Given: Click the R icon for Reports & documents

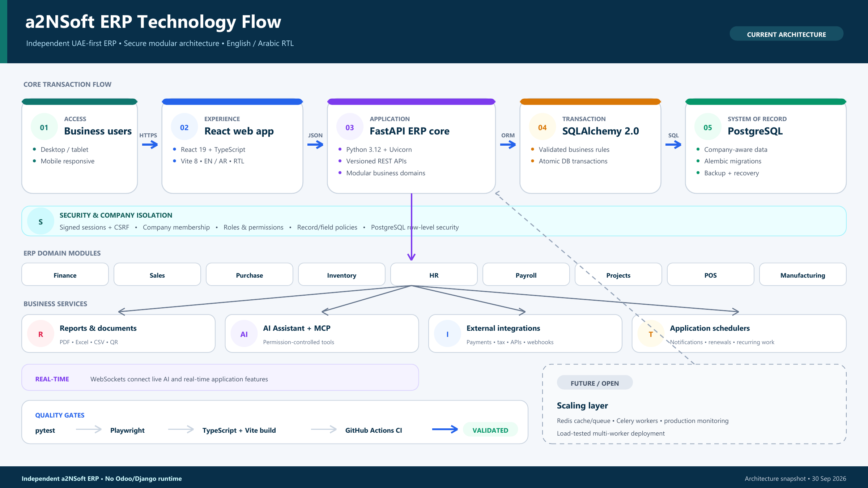Looking at the screenshot, I should pos(41,334).
